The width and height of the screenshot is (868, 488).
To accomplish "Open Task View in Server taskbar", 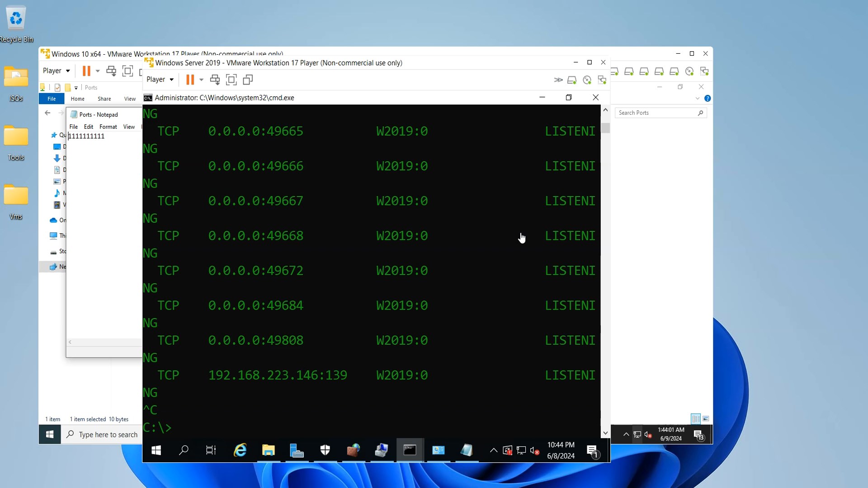I will point(211,450).
